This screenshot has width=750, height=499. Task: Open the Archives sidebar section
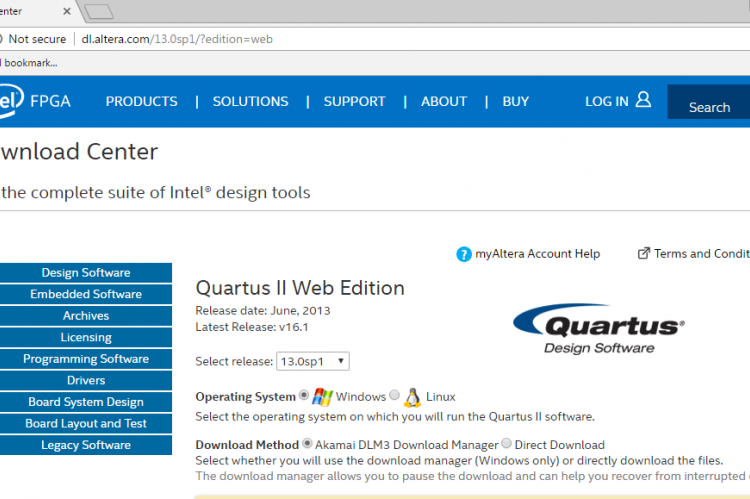[86, 316]
